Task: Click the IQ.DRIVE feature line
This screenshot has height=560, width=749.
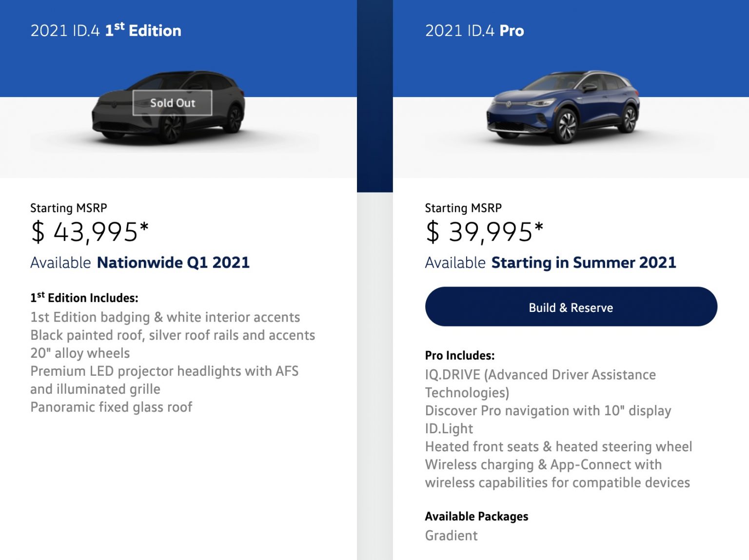Action: [x=540, y=384]
